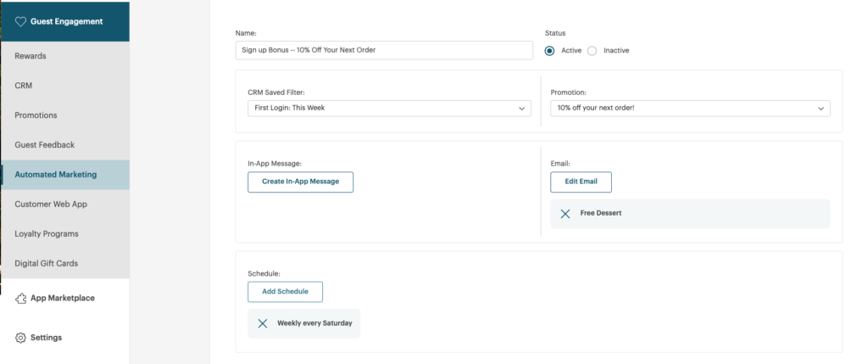Viewport: 868px width, 364px height.
Task: Remove the Weekly every Saturday schedule
Action: [x=263, y=323]
